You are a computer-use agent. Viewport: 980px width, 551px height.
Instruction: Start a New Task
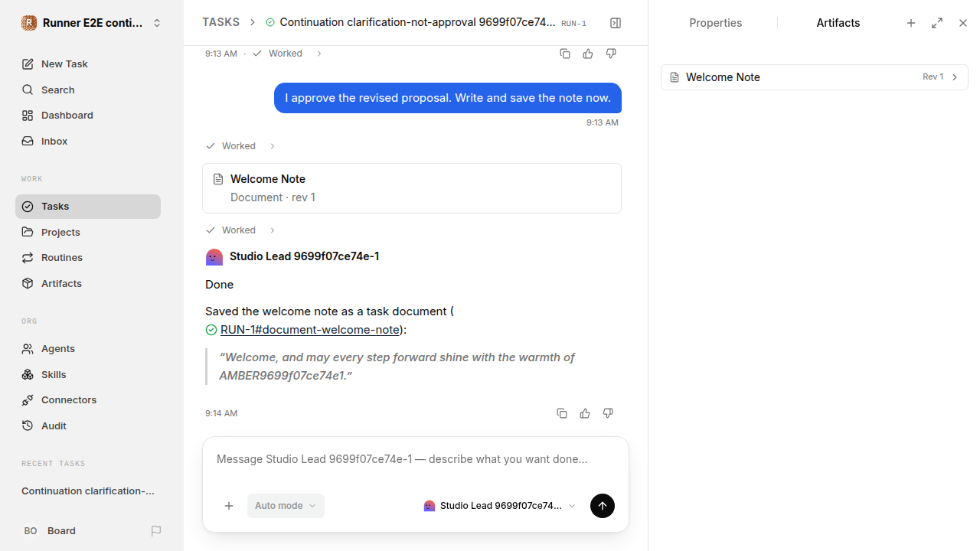(x=88, y=64)
